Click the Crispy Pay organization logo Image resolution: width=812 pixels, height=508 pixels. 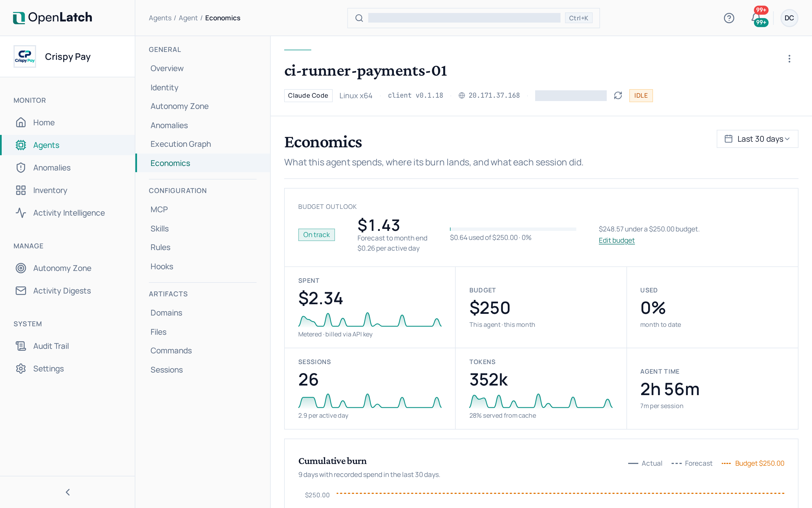coord(25,56)
